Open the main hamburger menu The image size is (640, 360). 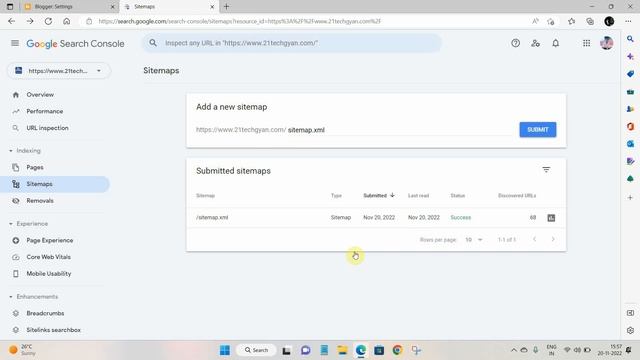(x=15, y=43)
